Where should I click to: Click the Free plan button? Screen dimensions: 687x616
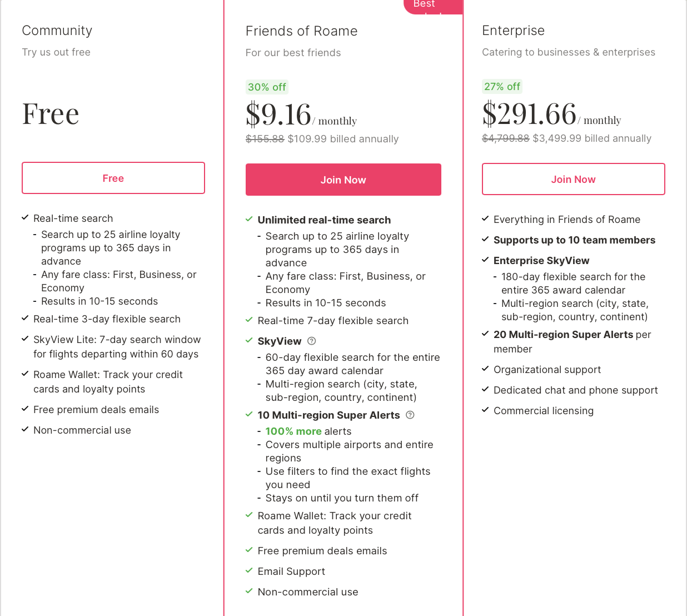pos(113,178)
